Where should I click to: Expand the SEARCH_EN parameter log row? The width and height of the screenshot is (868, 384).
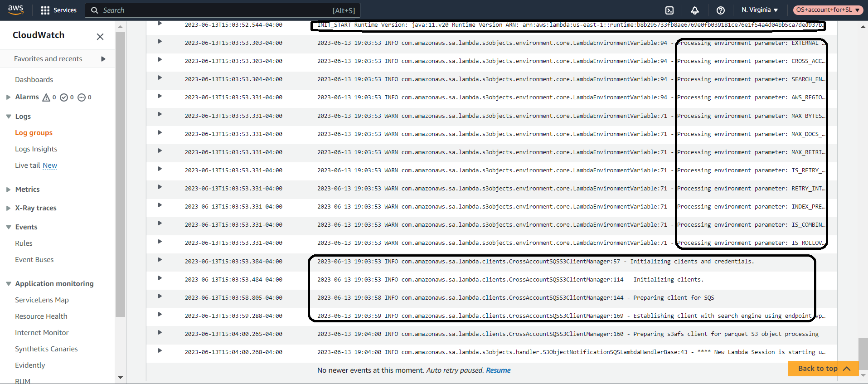pos(160,78)
